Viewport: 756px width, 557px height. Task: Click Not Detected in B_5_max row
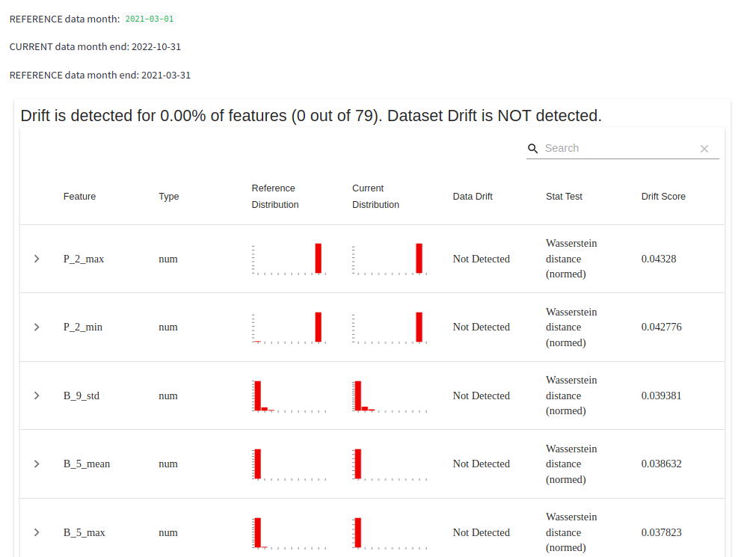pyautogui.click(x=481, y=532)
